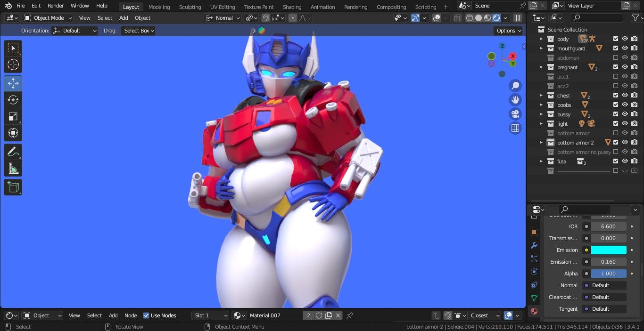Toggle camera view icon
The height and width of the screenshot is (331, 644).
click(x=515, y=114)
